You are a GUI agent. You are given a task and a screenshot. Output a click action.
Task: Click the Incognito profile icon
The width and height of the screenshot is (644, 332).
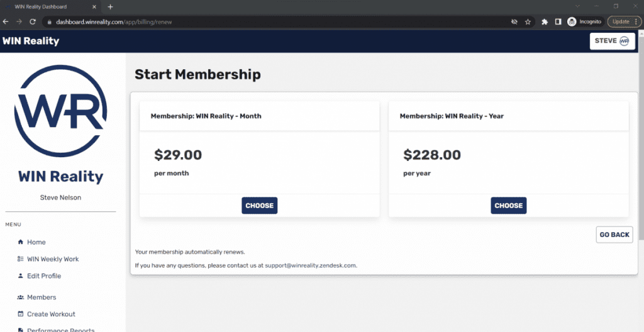coord(572,22)
